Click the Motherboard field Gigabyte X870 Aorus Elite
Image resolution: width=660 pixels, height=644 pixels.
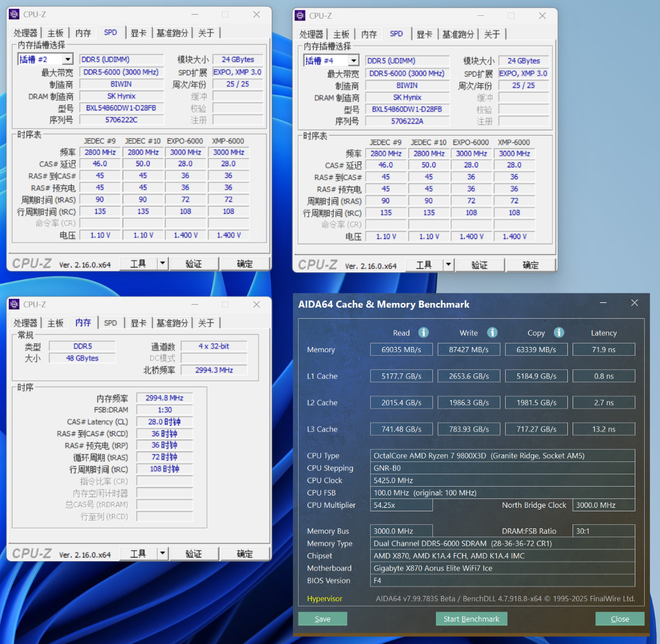point(503,568)
